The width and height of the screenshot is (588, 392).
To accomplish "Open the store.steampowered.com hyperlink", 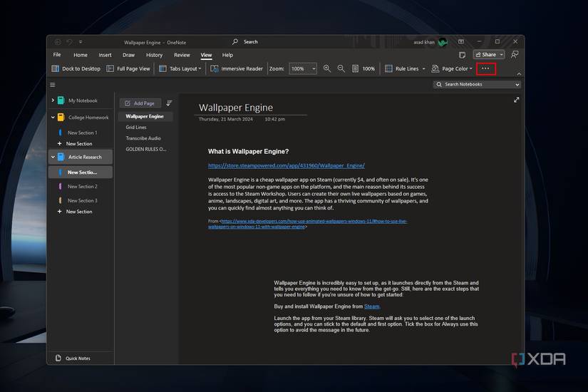I will 286,165.
